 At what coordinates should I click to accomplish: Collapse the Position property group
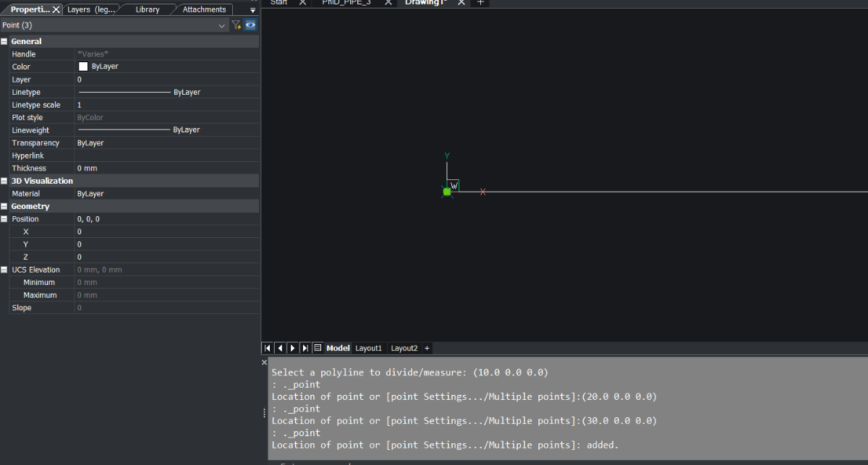tap(4, 219)
